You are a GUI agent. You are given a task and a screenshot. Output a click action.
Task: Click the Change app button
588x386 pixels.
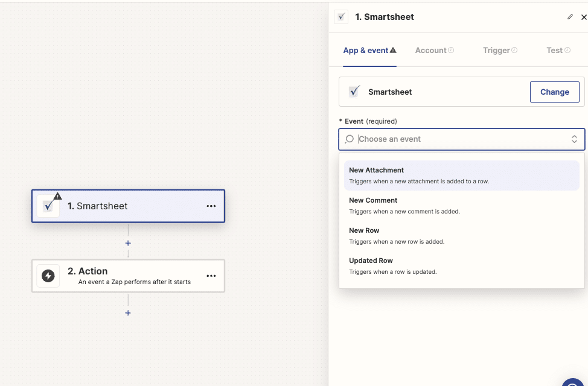(554, 92)
